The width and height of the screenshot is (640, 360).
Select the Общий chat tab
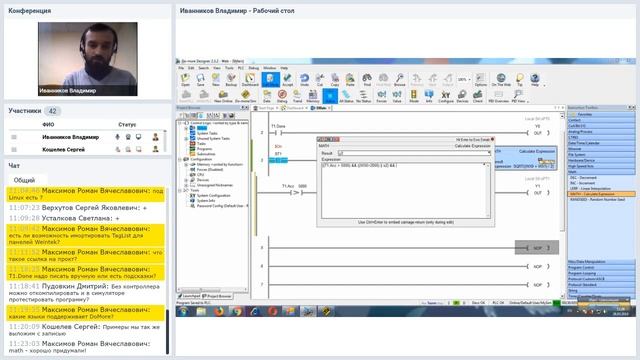click(x=24, y=180)
